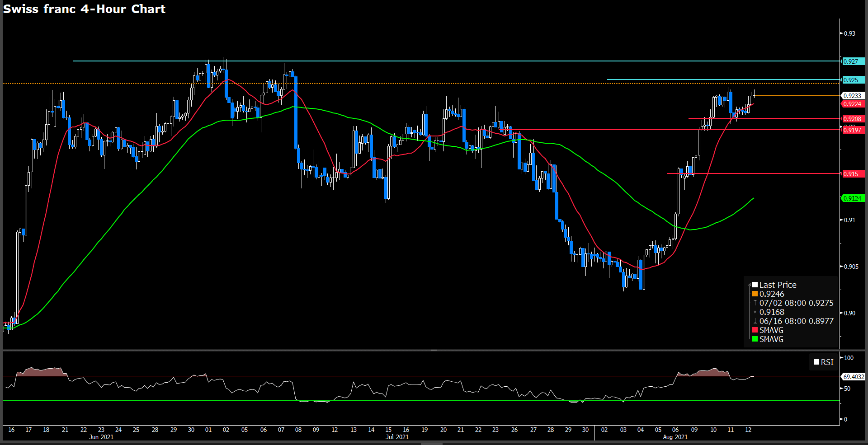Click date label 01 on time axis

[208, 430]
